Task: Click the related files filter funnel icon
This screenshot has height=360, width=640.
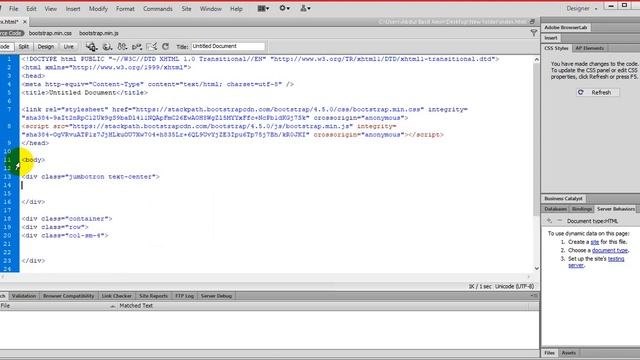Action: click(533, 33)
